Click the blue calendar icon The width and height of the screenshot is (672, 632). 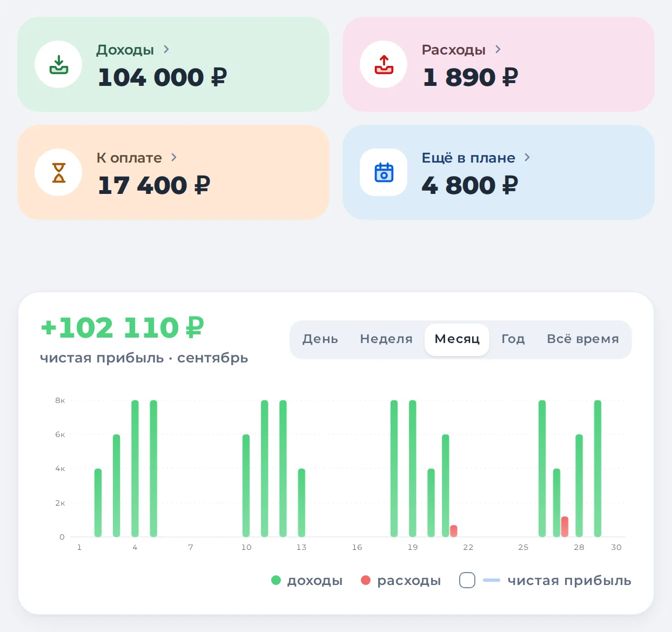(x=384, y=172)
